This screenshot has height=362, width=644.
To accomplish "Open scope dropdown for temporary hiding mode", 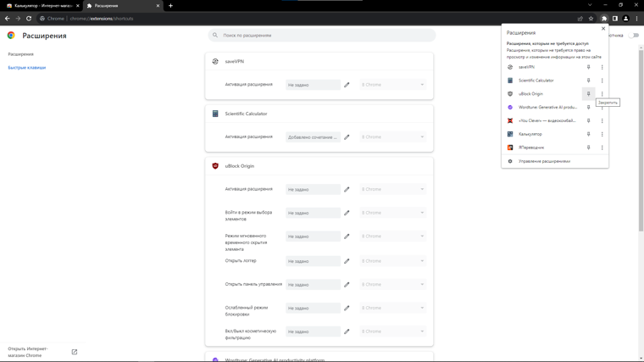I will [x=392, y=237].
